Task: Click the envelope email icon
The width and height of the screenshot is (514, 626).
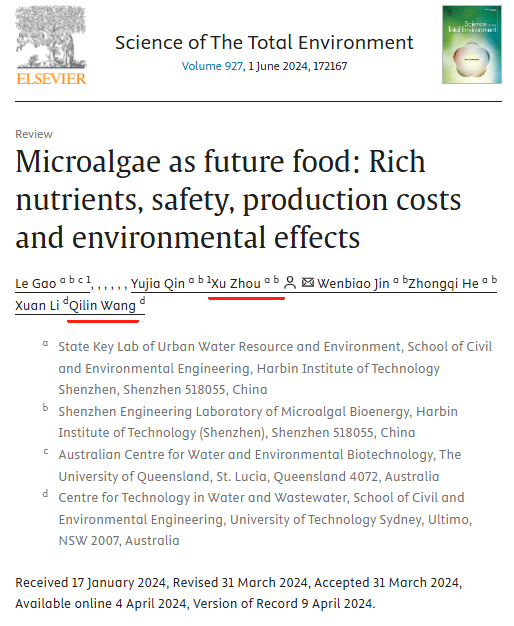Action: pos(308,283)
